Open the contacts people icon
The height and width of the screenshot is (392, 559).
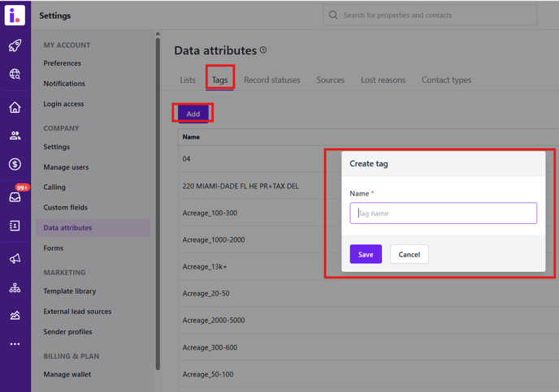click(x=15, y=136)
